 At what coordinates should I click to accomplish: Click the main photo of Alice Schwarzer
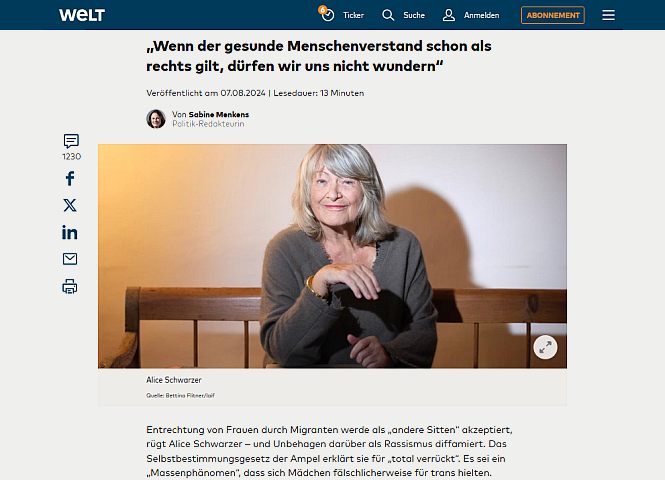point(332,256)
